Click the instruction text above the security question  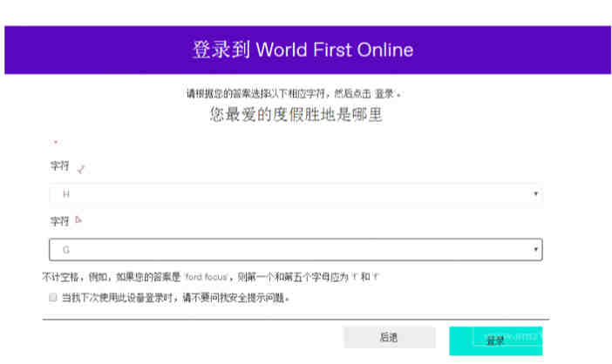[x=294, y=93]
